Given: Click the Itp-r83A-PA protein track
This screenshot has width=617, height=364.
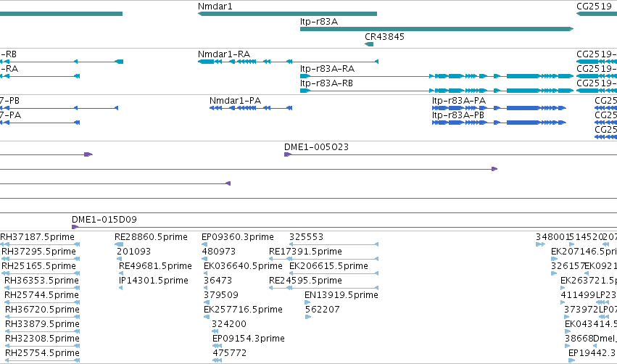Looking at the screenshot, I should (499, 108).
